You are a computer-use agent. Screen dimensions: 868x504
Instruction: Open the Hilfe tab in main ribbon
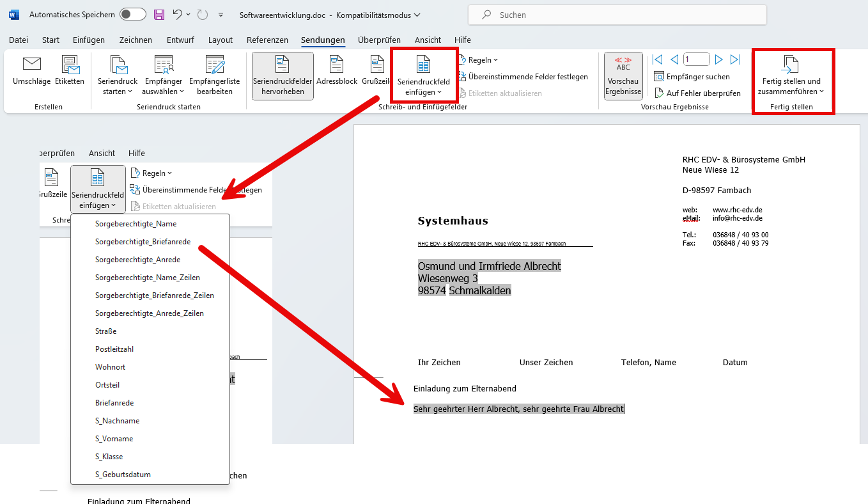pos(462,40)
